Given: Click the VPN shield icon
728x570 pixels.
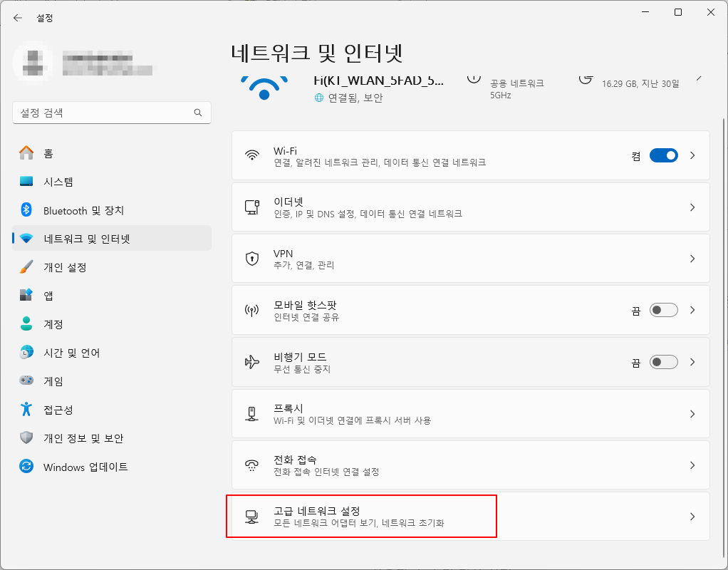Looking at the screenshot, I should click(x=251, y=259).
